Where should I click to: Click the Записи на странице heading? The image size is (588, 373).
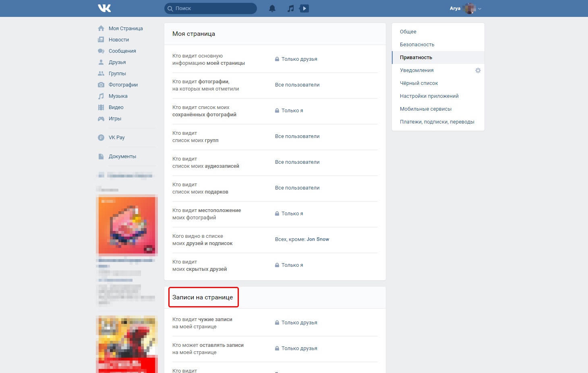point(203,297)
